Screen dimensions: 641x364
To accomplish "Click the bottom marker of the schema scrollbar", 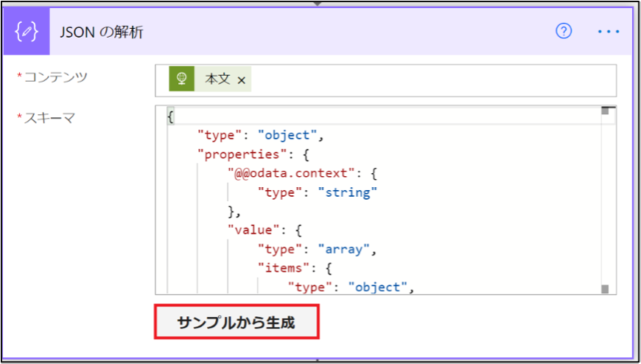I will click(x=605, y=289).
